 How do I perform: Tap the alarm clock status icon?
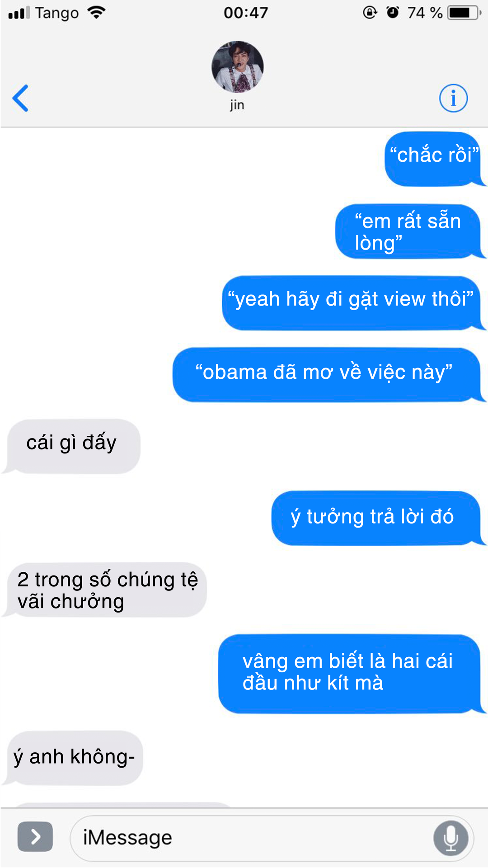click(x=393, y=12)
